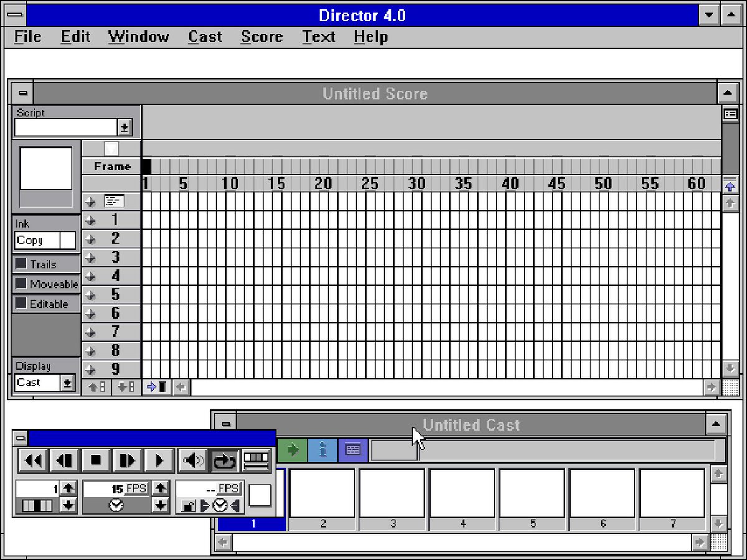The height and width of the screenshot is (560, 747).
Task: Select channel 4 label in Score
Action: coord(115,276)
